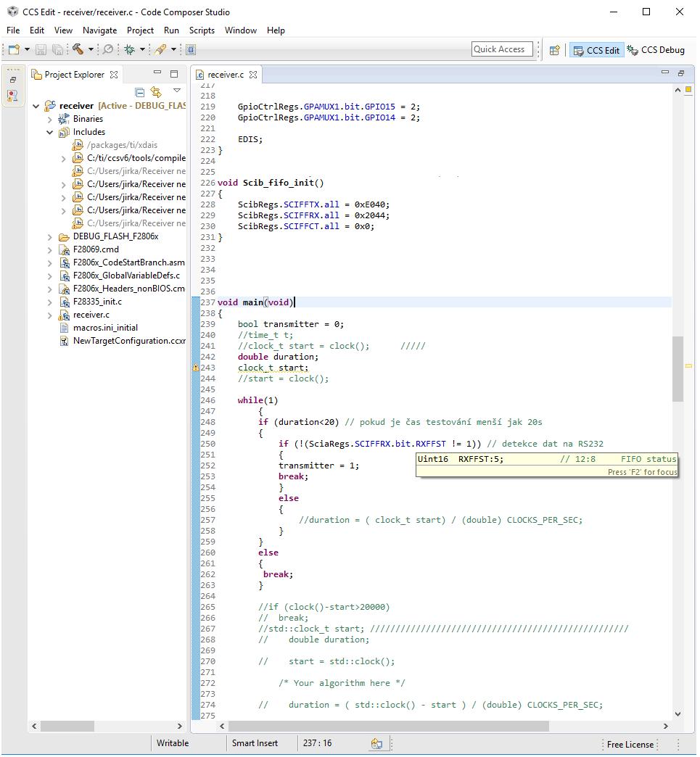
Task: Expand the C:/ti/ccsv6/tools/compile include
Action: [63, 158]
